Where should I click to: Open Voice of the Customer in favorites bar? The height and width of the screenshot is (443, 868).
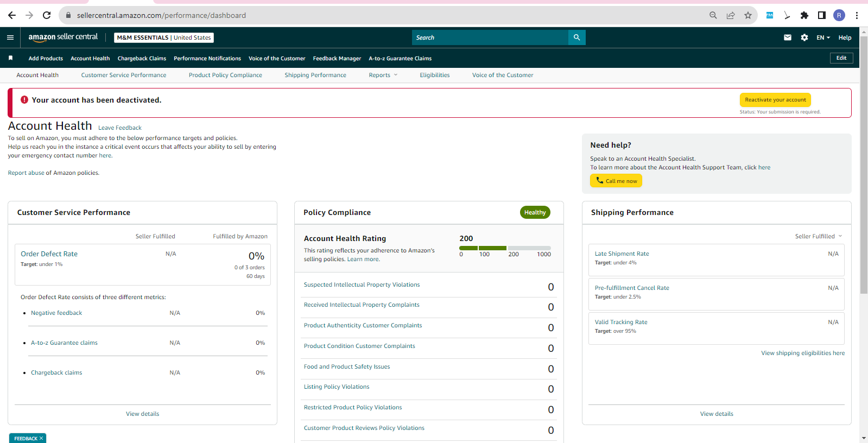[x=277, y=59]
